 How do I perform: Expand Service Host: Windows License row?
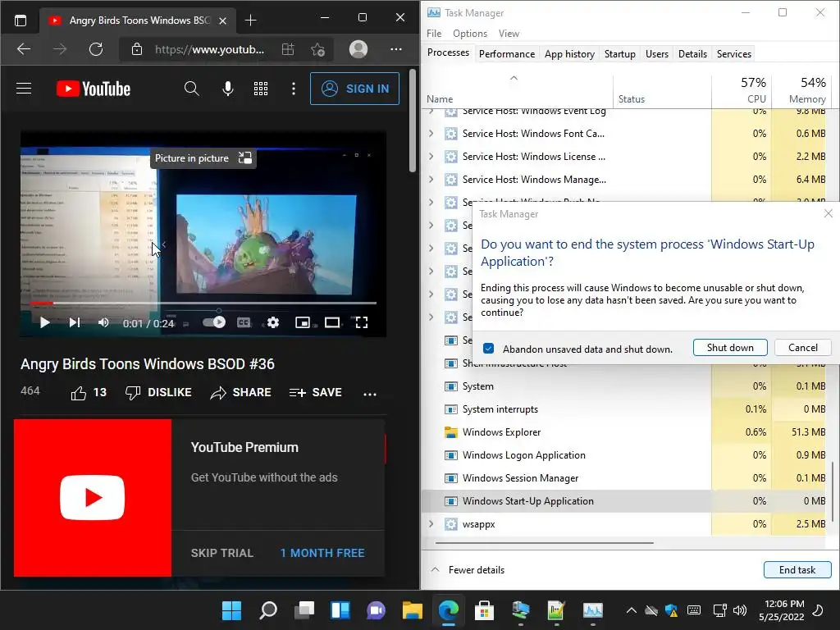point(431,157)
